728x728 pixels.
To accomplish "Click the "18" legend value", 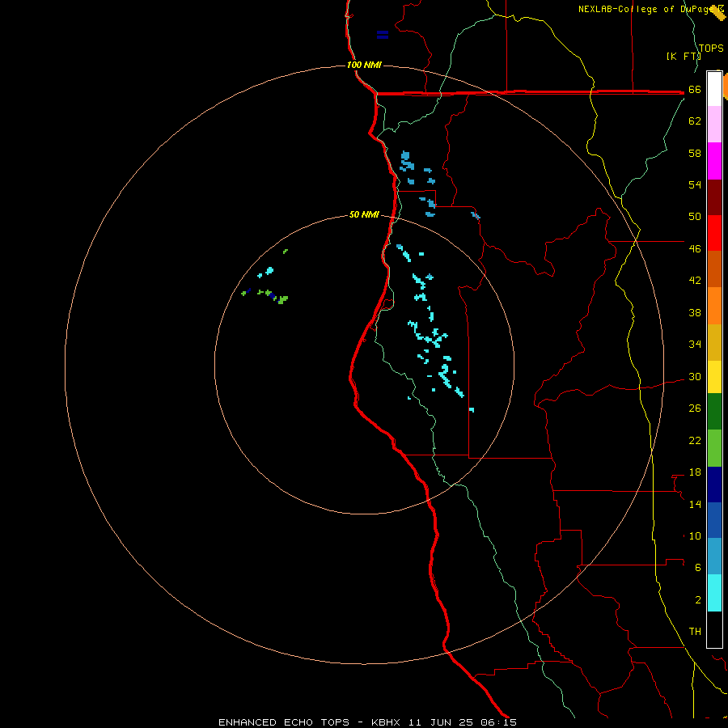I will 695,472.
